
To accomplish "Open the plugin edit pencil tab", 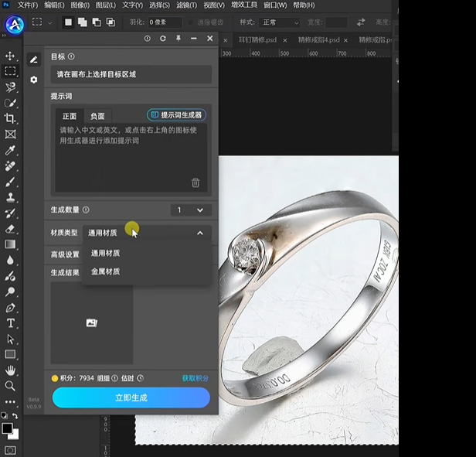I will point(34,60).
